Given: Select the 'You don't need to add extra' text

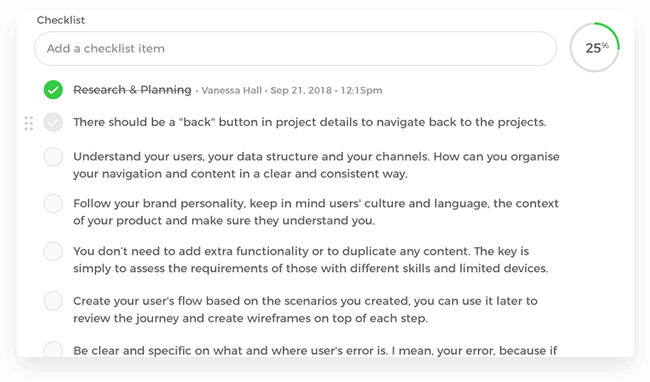Looking at the screenshot, I should pyautogui.click(x=310, y=260).
